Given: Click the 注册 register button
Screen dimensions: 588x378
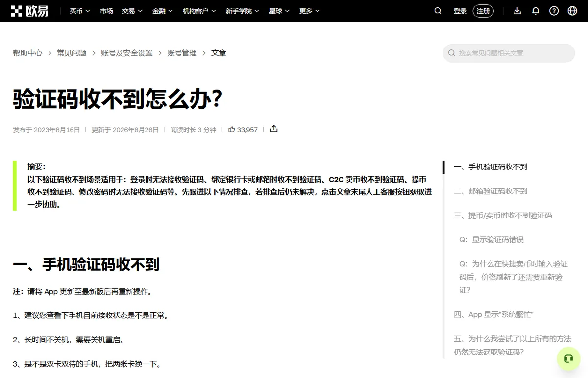Looking at the screenshot, I should [483, 11].
